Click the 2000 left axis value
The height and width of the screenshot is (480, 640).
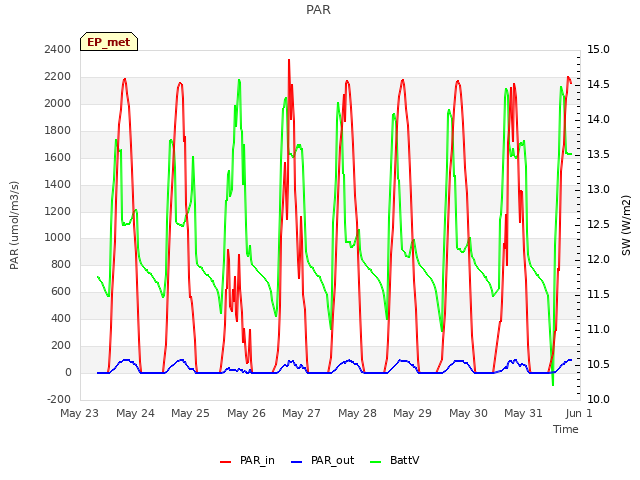[58, 103]
